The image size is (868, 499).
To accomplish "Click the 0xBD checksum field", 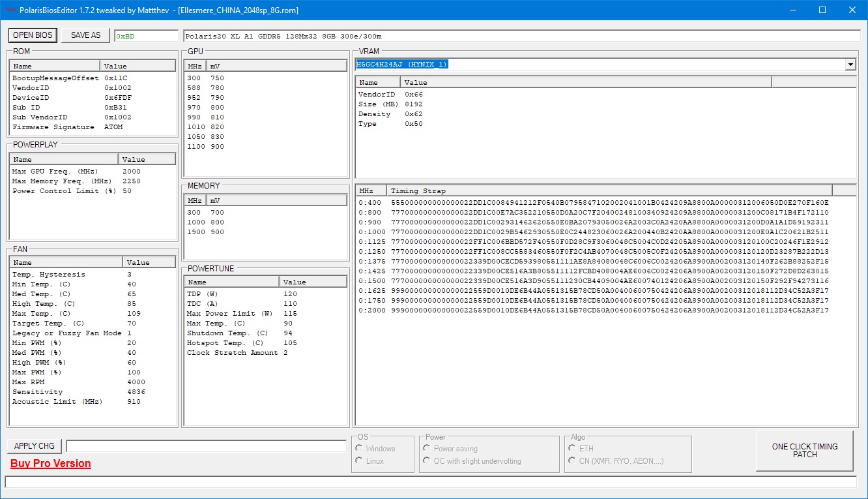I will (x=146, y=36).
